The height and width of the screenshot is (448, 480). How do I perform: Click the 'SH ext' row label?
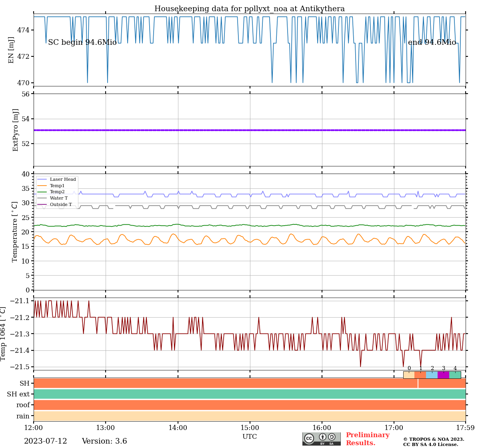coord(18,394)
